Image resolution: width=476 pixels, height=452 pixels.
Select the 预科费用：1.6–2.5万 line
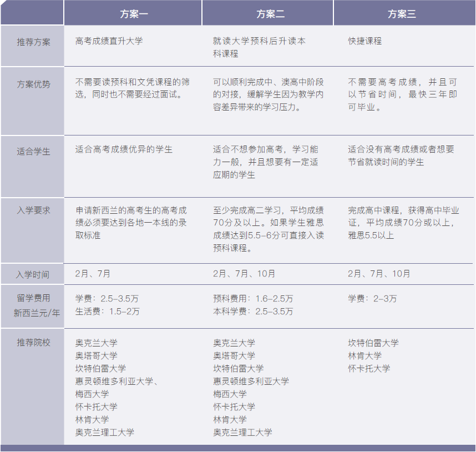pyautogui.click(x=253, y=299)
